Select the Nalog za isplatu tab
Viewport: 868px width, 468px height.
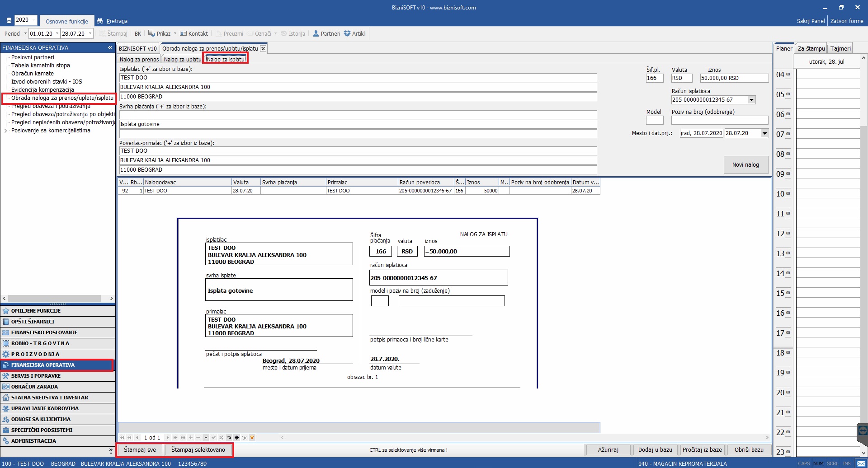pos(226,59)
